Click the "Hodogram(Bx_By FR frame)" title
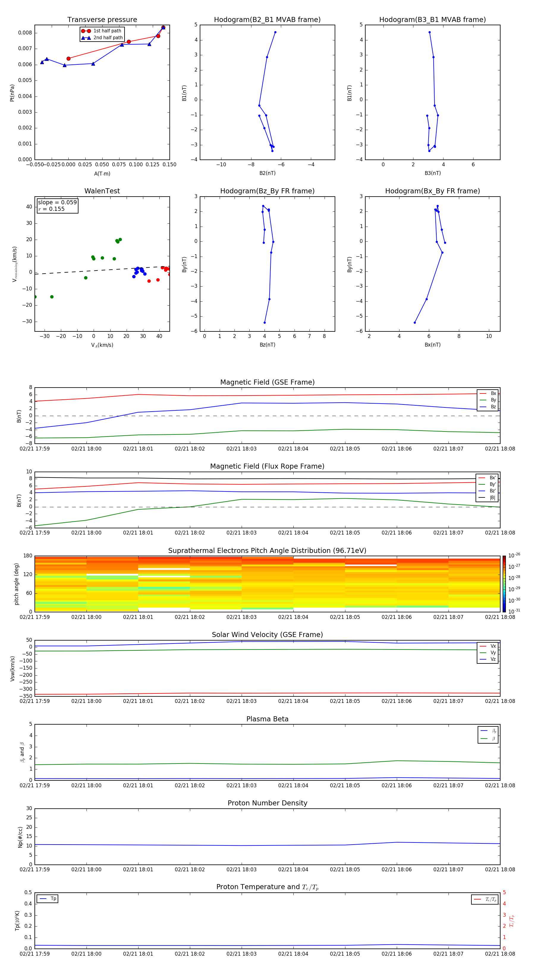This screenshot has height=980, width=535. (432, 191)
